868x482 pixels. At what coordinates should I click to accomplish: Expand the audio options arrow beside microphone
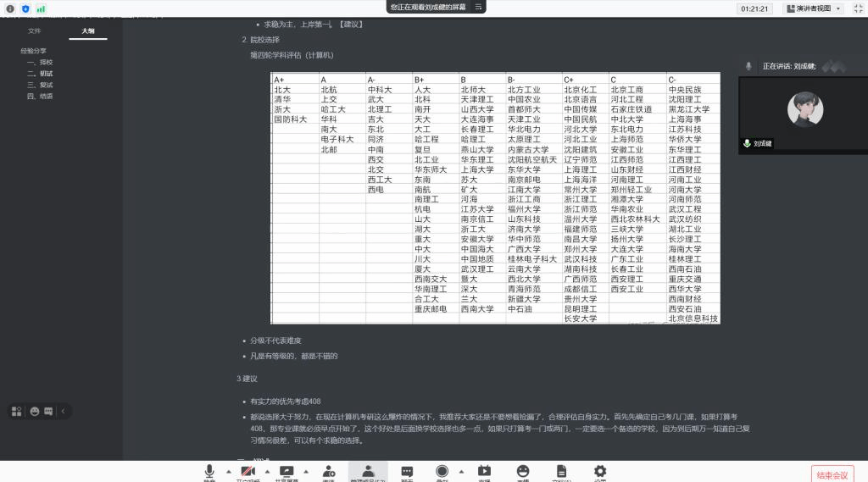click(x=228, y=471)
